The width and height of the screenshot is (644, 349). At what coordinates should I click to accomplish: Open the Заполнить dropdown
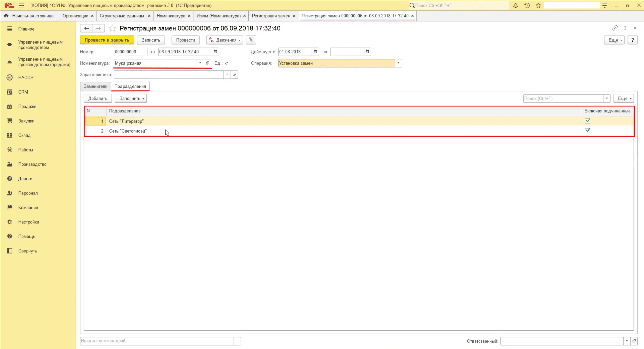[x=131, y=98]
